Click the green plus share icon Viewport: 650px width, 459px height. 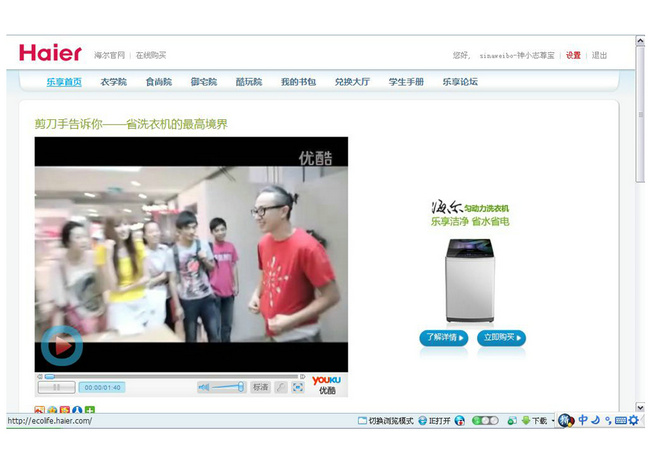tap(90, 410)
